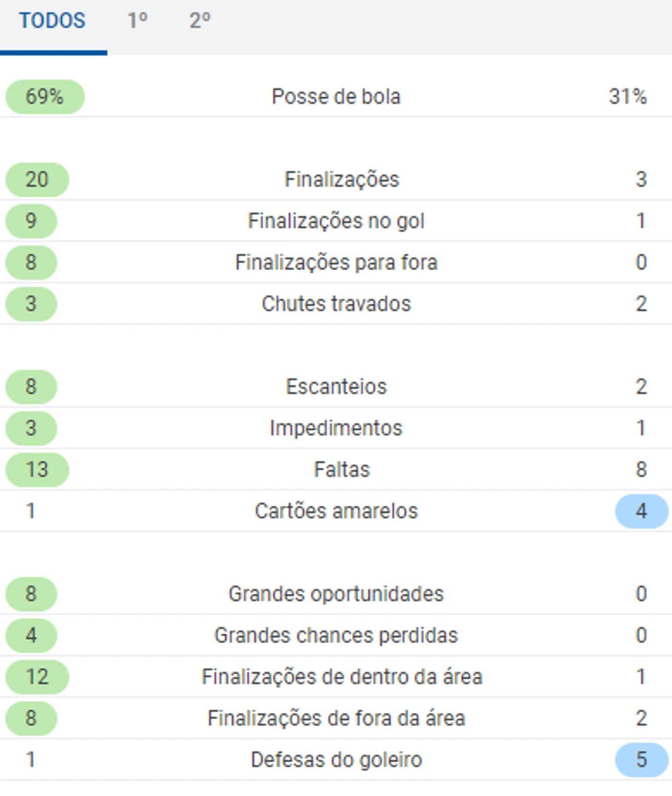Click the green 12 inside-area shots badge
Screen dimensions: 672x796
click(x=37, y=677)
